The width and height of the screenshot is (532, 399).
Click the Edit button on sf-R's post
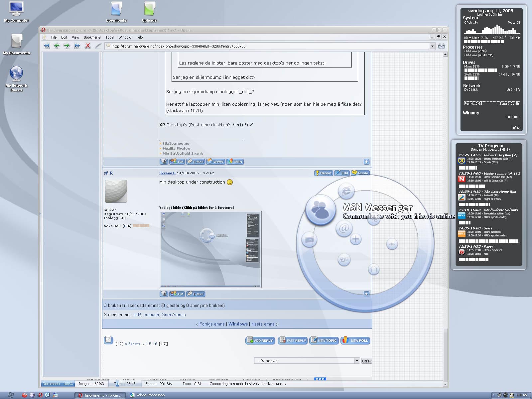pyautogui.click(x=342, y=173)
